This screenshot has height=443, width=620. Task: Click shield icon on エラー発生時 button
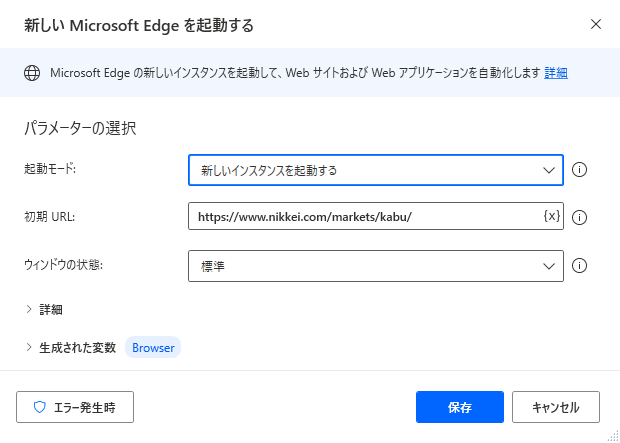point(40,407)
